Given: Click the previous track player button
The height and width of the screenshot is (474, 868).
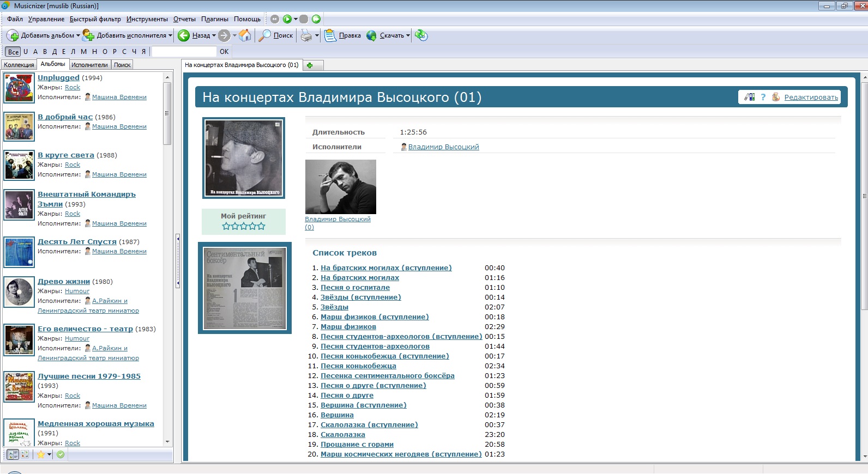Looking at the screenshot, I should point(275,19).
